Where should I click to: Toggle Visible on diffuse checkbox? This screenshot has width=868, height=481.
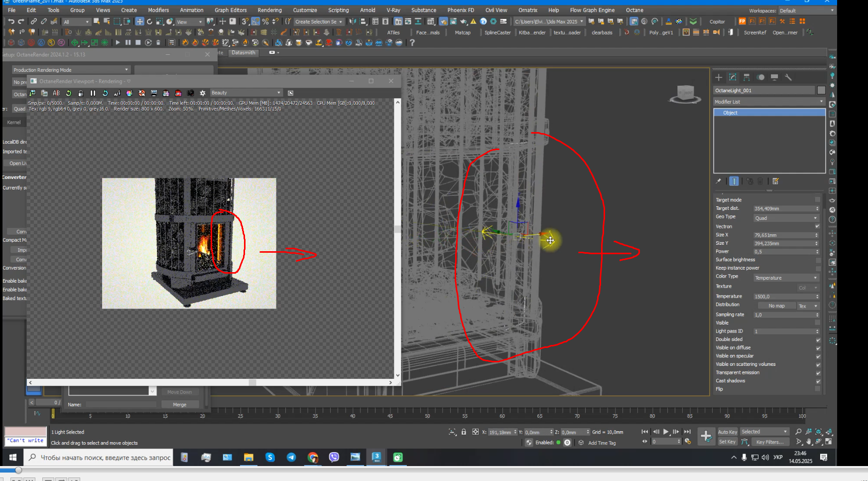coord(818,348)
